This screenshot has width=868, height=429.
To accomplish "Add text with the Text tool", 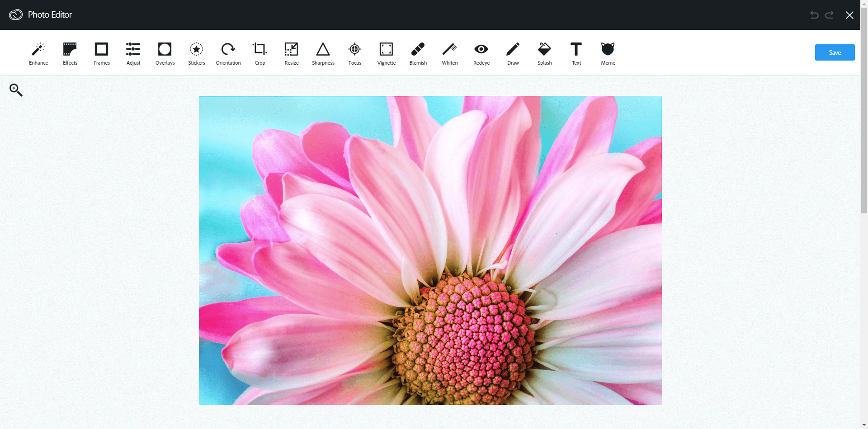I will coord(576,53).
